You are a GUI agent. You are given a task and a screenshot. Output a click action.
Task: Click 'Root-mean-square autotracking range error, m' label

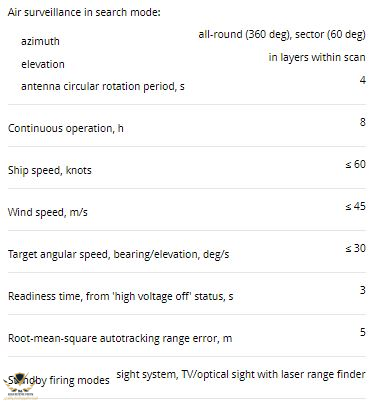coord(120,338)
